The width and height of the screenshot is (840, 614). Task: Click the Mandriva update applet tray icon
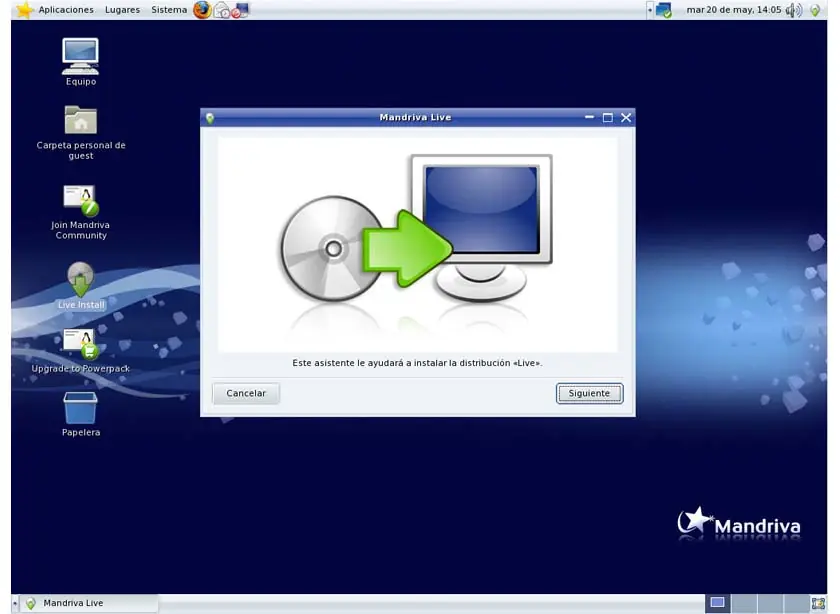pyautogui.click(x=815, y=10)
